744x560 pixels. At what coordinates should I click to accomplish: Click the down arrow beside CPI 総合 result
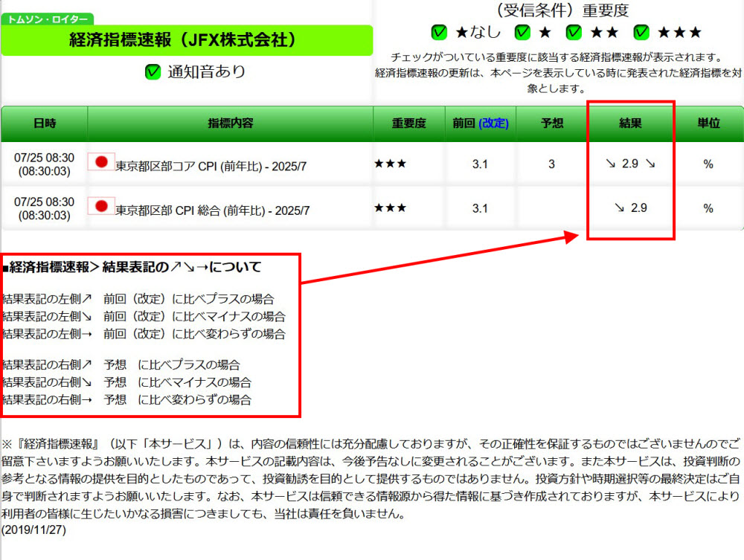click(x=619, y=207)
